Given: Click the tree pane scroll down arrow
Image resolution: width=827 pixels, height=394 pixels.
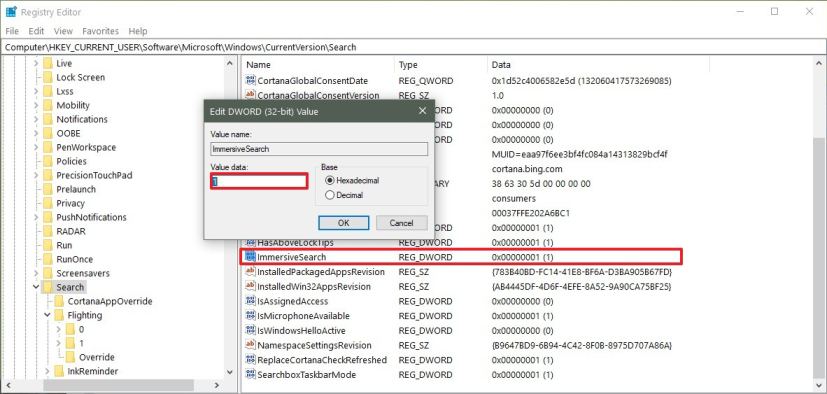Looking at the screenshot, I should point(230,372).
